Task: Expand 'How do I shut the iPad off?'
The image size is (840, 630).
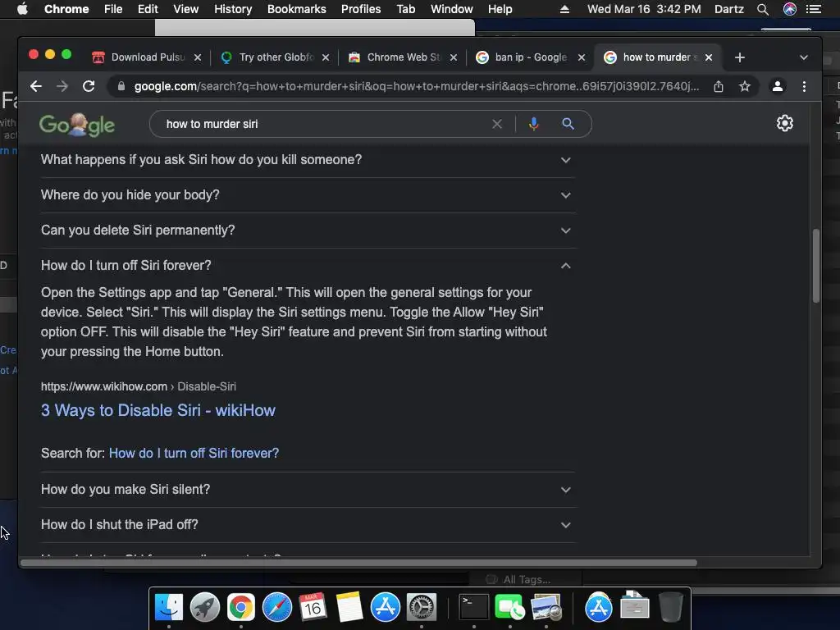Action: point(308,525)
